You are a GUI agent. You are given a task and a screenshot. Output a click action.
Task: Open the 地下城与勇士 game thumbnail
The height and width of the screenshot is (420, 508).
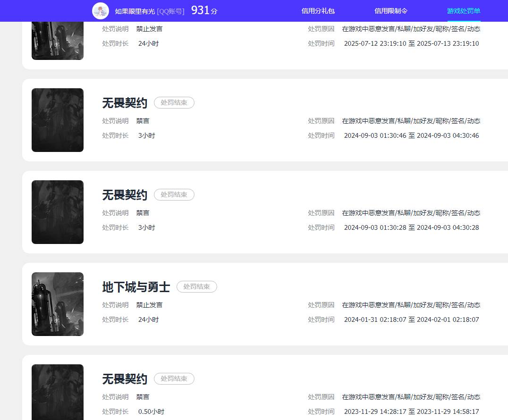coord(58,304)
